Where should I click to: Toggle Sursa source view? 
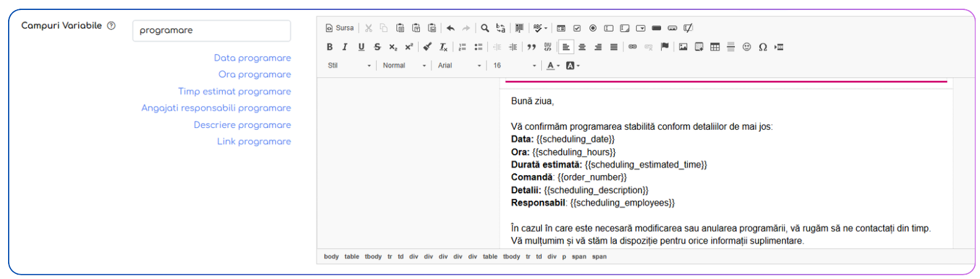[339, 28]
